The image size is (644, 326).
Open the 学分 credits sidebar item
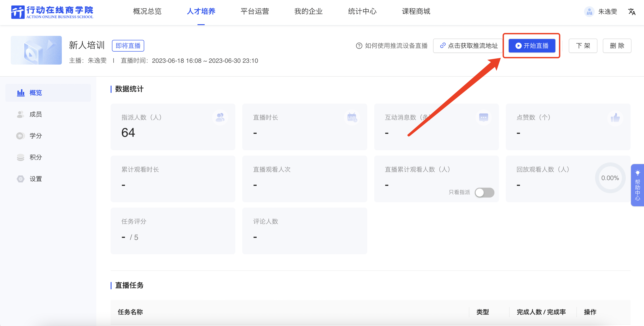pos(36,136)
